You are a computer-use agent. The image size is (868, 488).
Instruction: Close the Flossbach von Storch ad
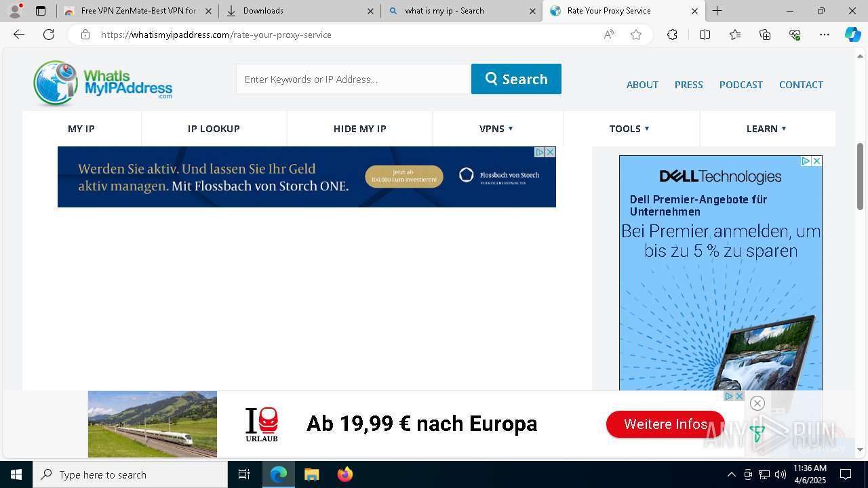tap(551, 152)
